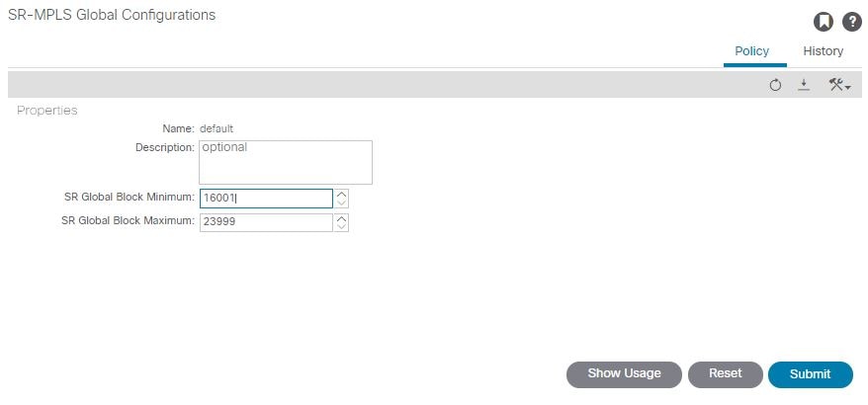Click the Properties section heading
Image resolution: width=868 pixels, height=405 pixels.
coord(47,110)
